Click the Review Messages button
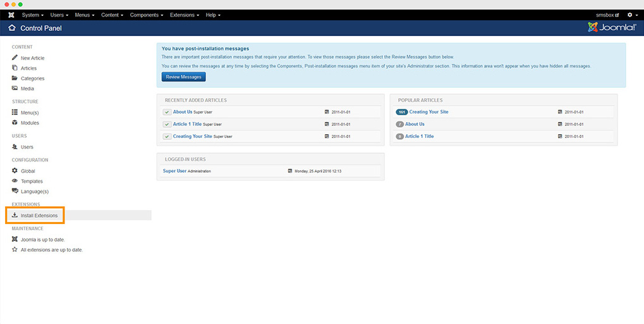Screen dimensions: 644x324 183,77
